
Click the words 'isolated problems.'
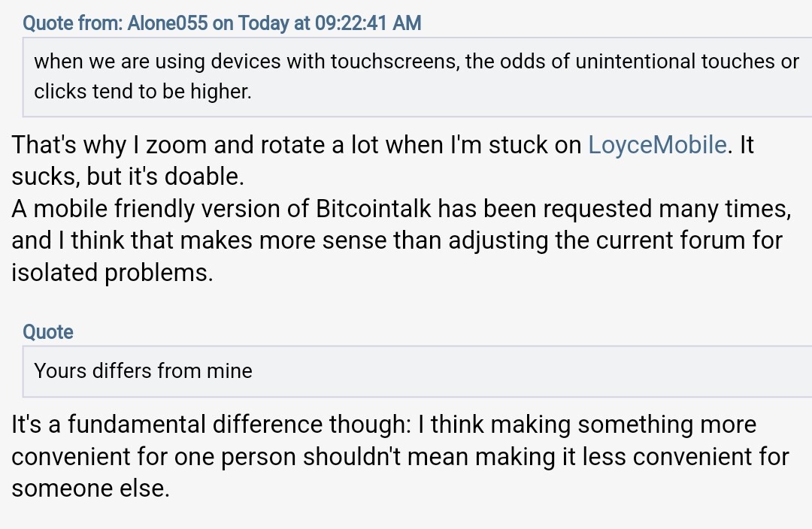point(112,274)
